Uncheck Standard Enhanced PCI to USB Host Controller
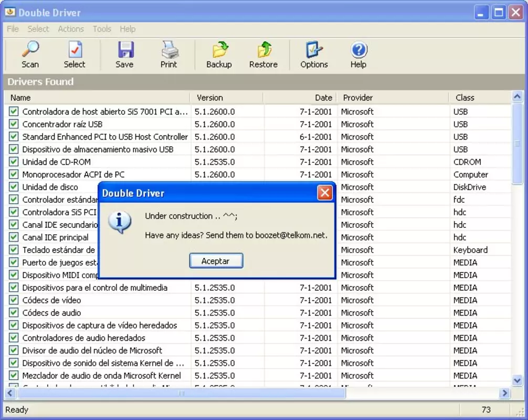528x420 pixels. tap(14, 136)
